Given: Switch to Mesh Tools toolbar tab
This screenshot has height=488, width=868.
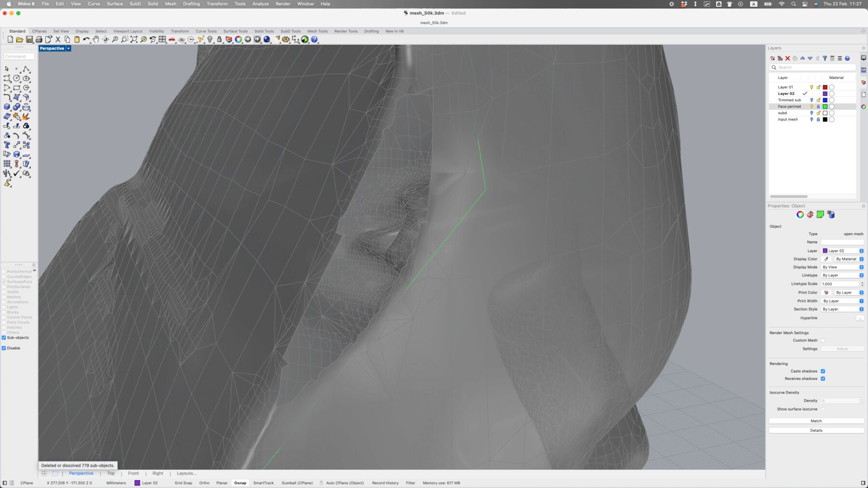Looking at the screenshot, I should [x=317, y=31].
